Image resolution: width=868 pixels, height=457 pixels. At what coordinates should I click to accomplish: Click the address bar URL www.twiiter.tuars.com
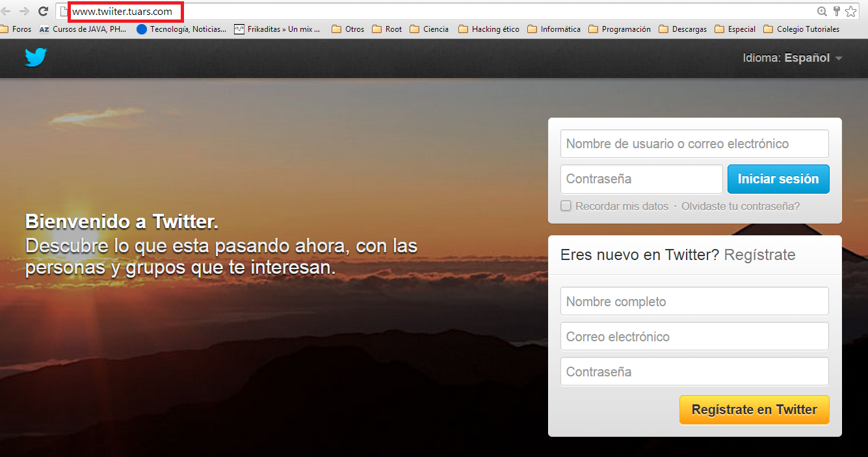coord(122,11)
